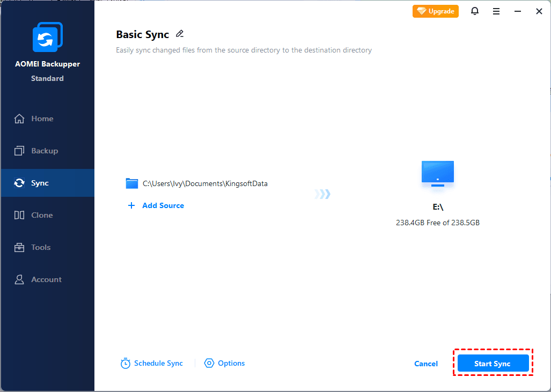Click the Basic Sync title
The width and height of the screenshot is (551, 392).
click(x=143, y=34)
